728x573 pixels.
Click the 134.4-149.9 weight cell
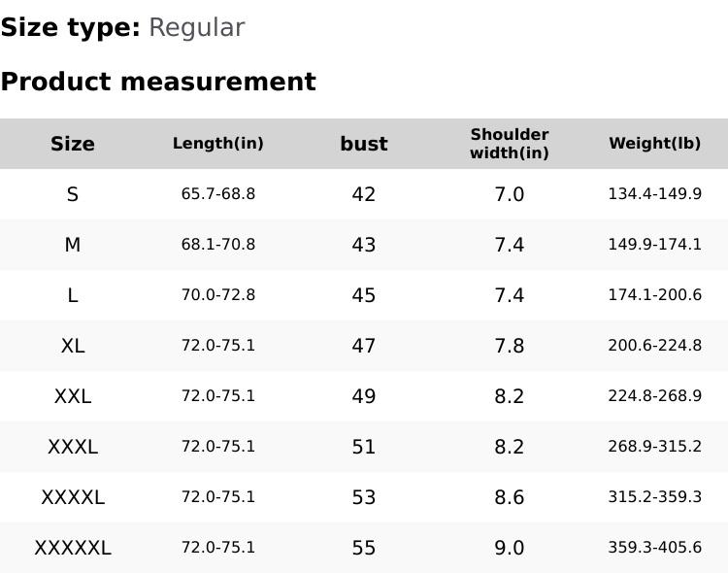tap(655, 194)
